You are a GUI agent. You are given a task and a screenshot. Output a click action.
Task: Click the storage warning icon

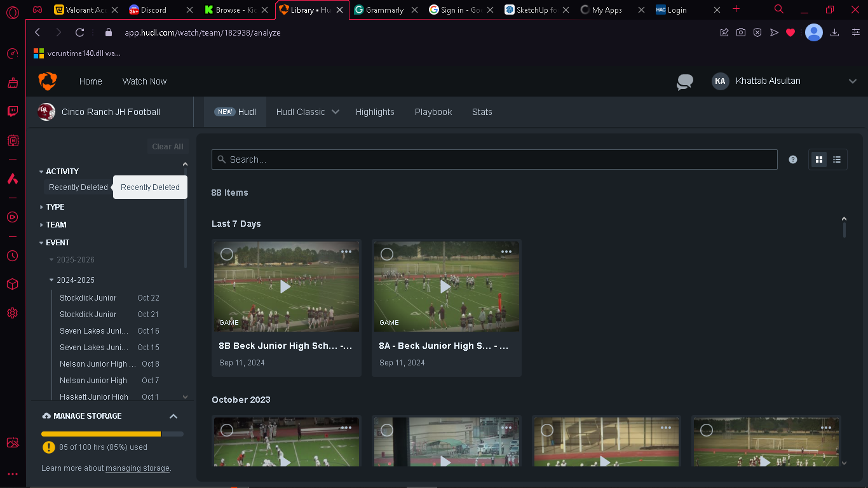click(48, 447)
